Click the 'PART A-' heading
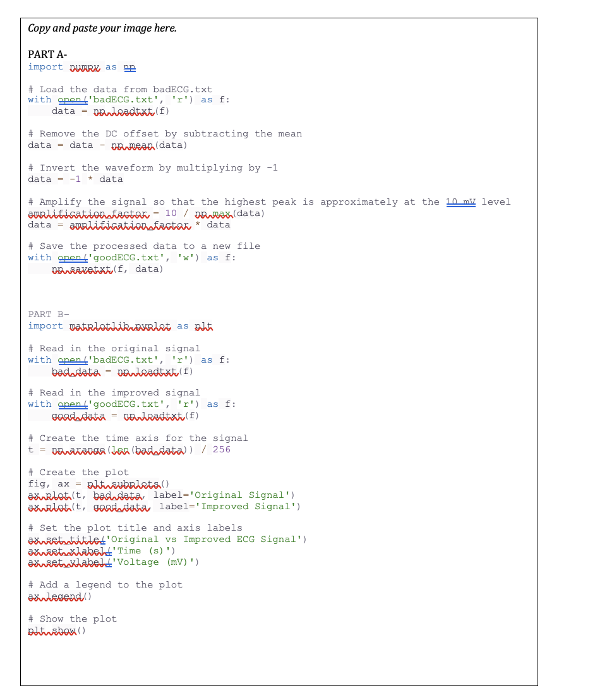Image resolution: width=595 pixels, height=700 pixels. coord(47,54)
